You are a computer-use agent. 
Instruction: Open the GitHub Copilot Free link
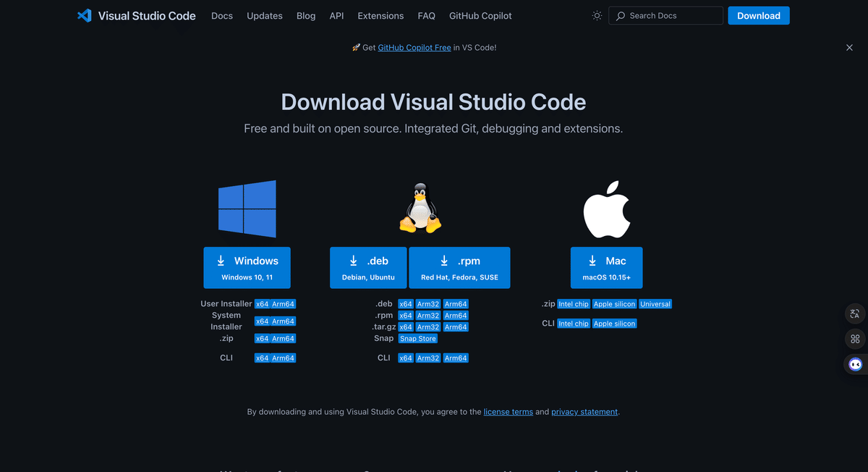coord(414,47)
